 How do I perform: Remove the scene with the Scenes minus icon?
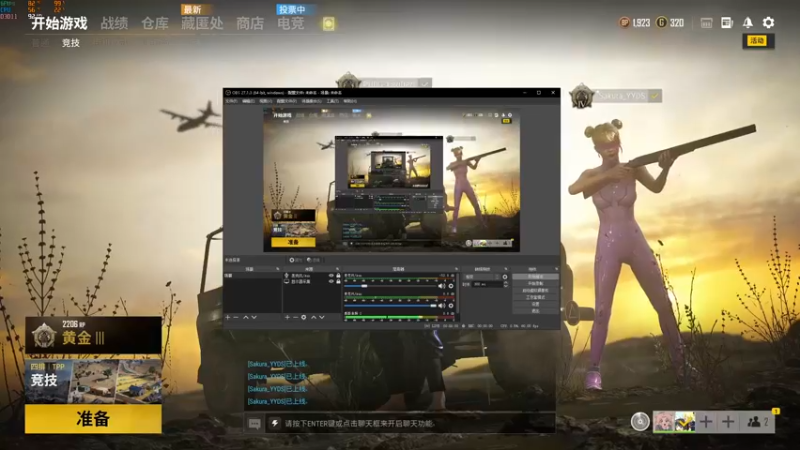236,317
